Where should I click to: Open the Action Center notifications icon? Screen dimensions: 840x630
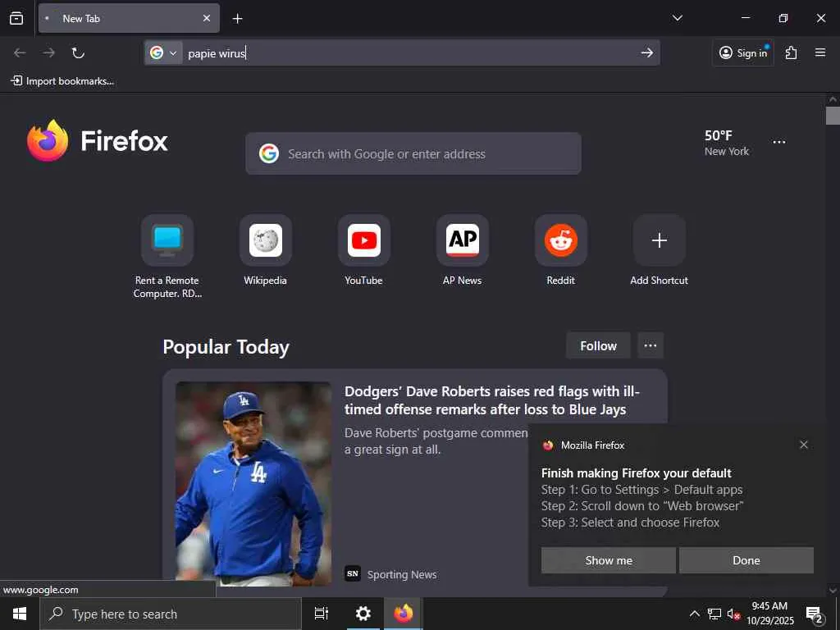point(815,614)
